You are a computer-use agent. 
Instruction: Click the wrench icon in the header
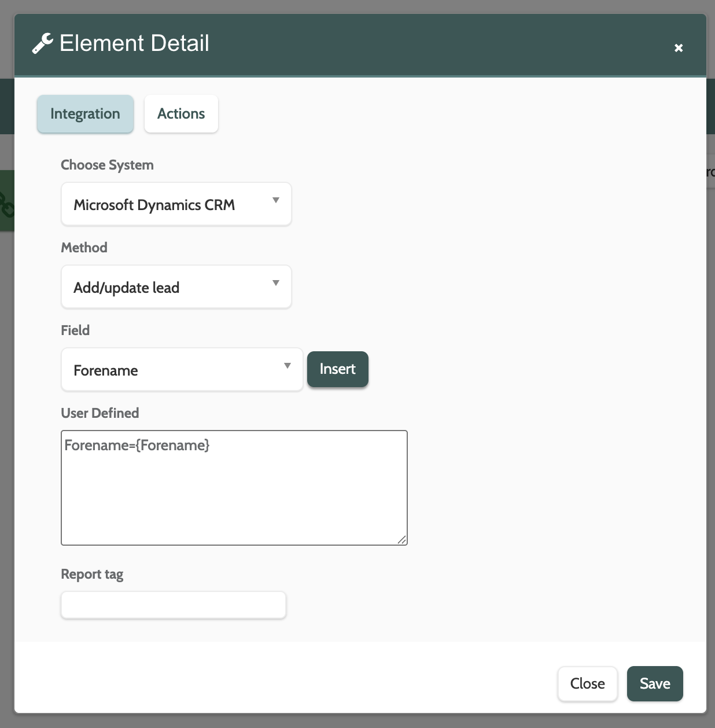coord(42,43)
